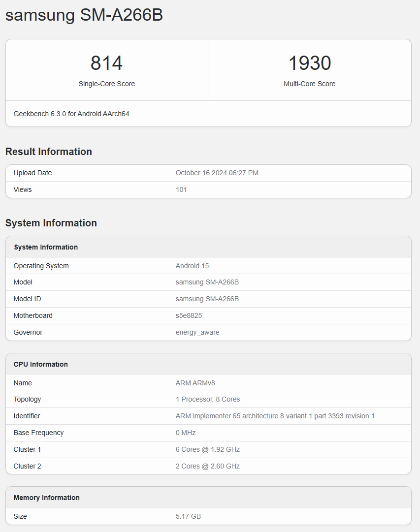Click Geekbench 6.3.0 for Android AArch64 text

coord(71,114)
